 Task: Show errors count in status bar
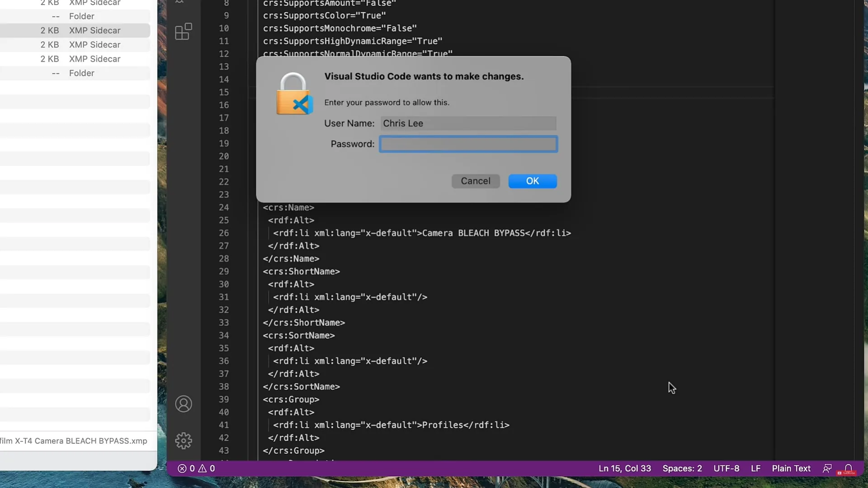[x=186, y=469]
